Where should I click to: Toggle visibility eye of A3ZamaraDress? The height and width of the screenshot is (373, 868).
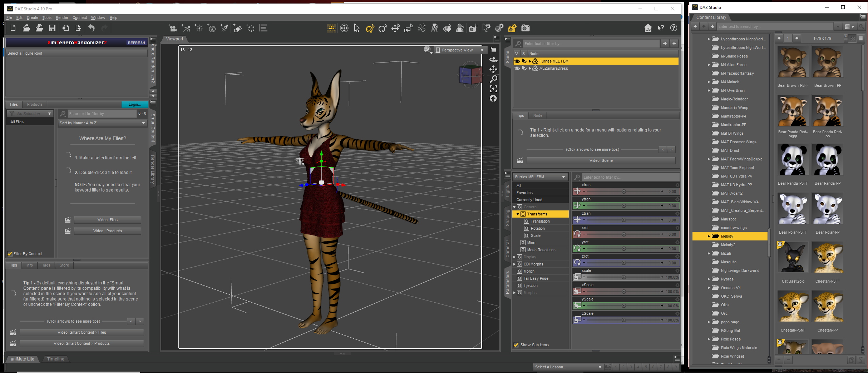pyautogui.click(x=517, y=68)
